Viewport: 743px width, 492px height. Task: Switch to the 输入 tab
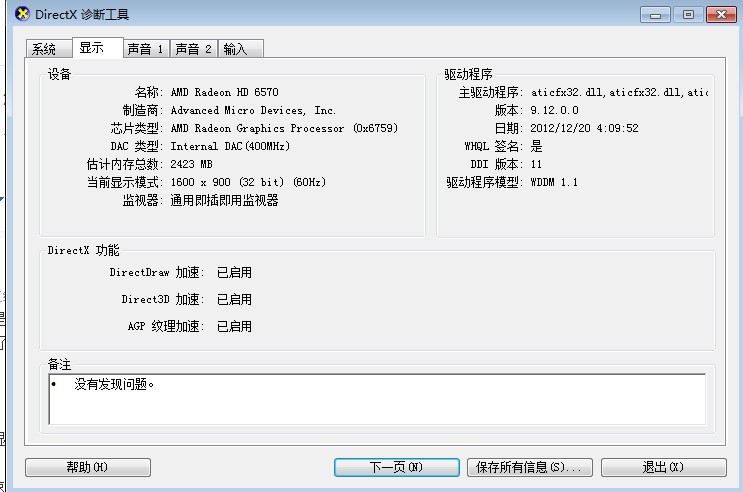coord(235,49)
